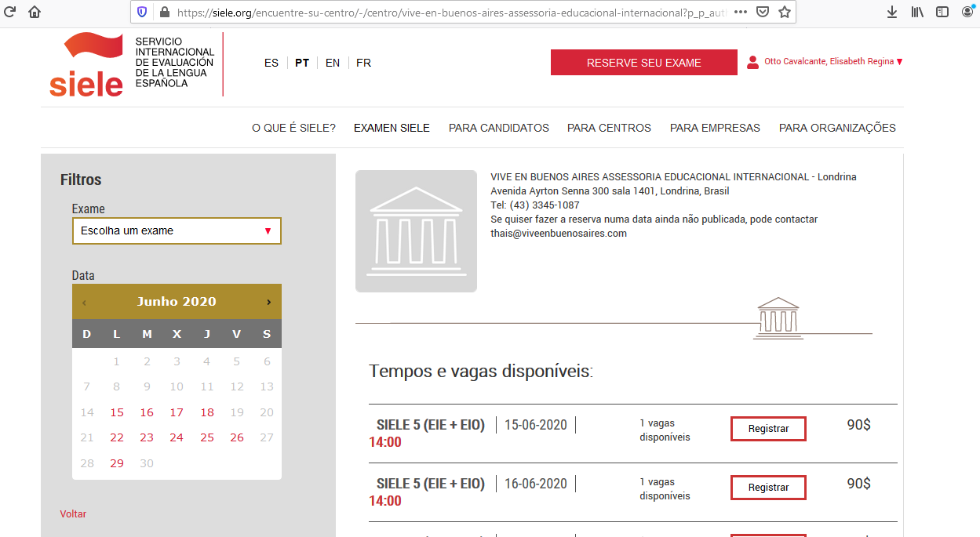Select June 22 in the calendar
Image resolution: width=980 pixels, height=537 pixels.
click(117, 437)
